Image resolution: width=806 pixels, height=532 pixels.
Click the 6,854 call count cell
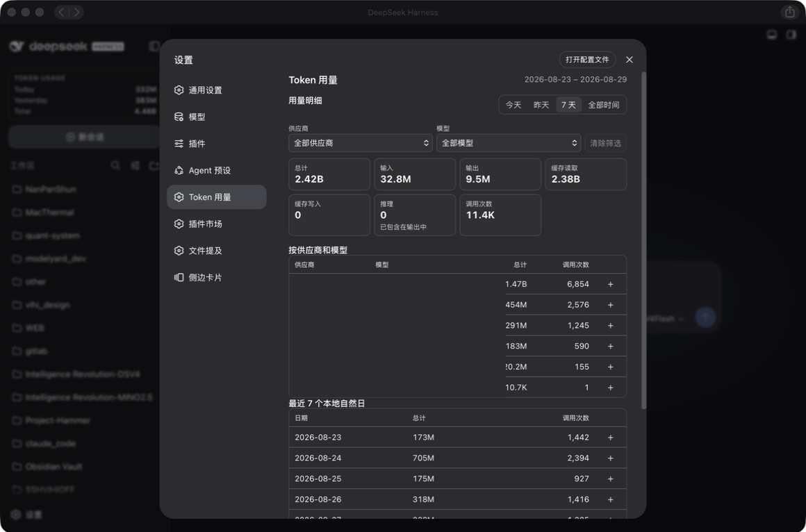(x=578, y=284)
